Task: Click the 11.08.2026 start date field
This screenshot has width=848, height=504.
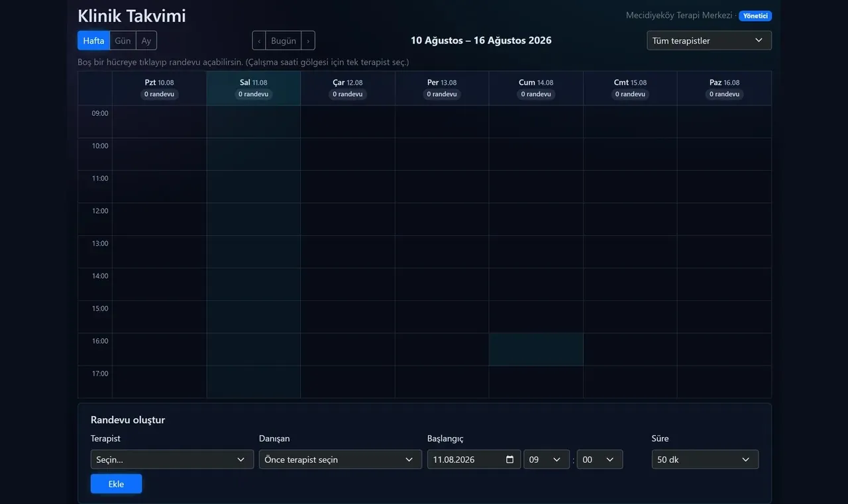Action: coord(474,460)
